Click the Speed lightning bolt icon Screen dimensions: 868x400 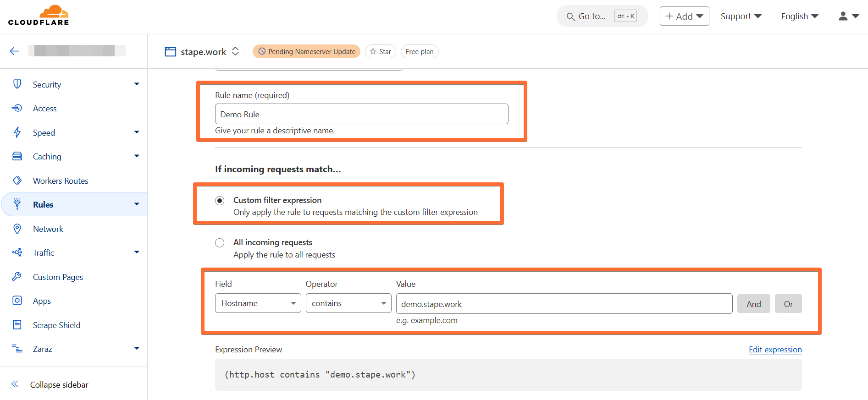pos(17,132)
